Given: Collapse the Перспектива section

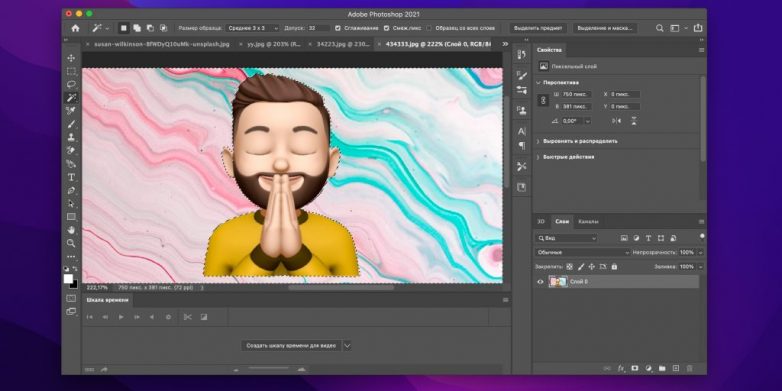Looking at the screenshot, I should coord(539,82).
